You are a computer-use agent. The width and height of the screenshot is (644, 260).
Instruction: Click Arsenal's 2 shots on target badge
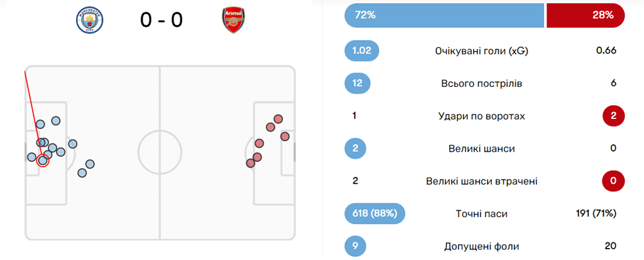coord(613,116)
